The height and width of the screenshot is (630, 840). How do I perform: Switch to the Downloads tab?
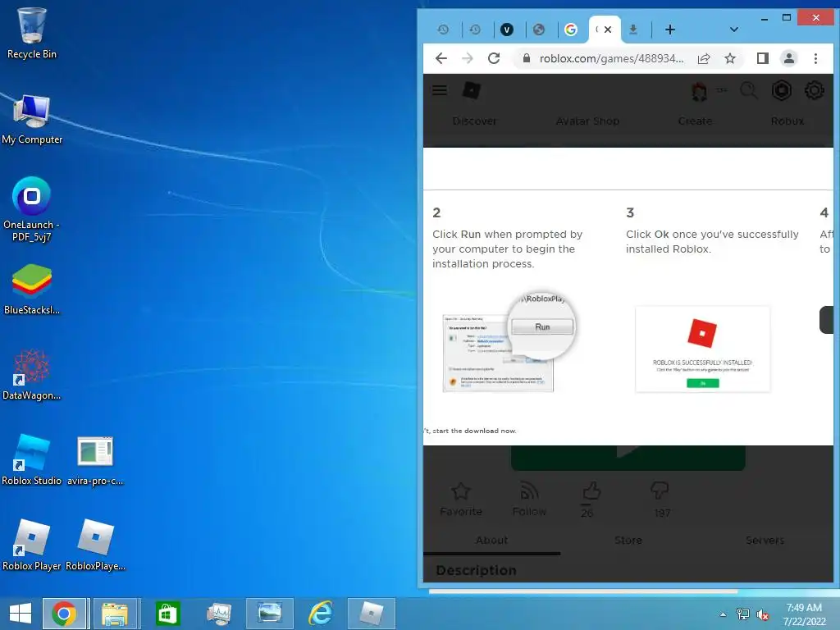tap(633, 30)
